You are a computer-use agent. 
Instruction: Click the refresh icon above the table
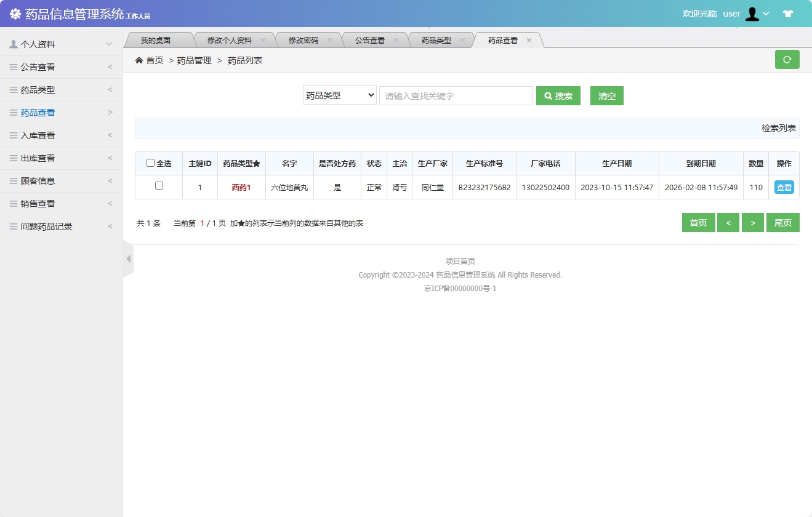787,59
